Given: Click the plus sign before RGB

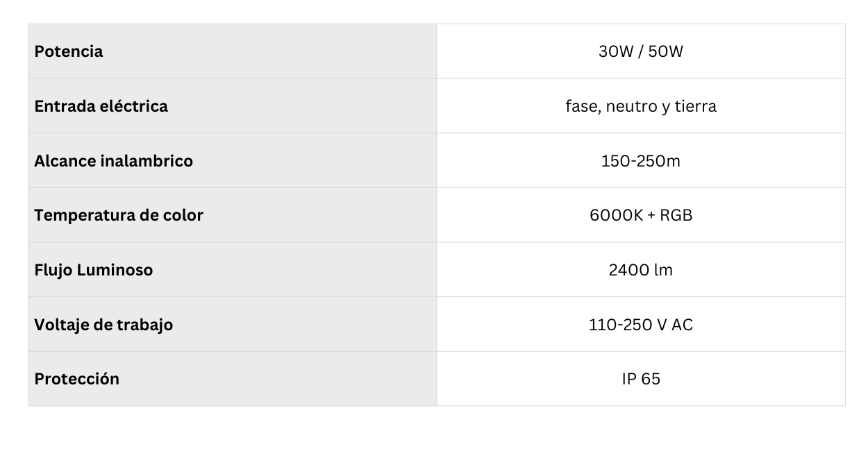Looking at the screenshot, I should click(651, 215).
